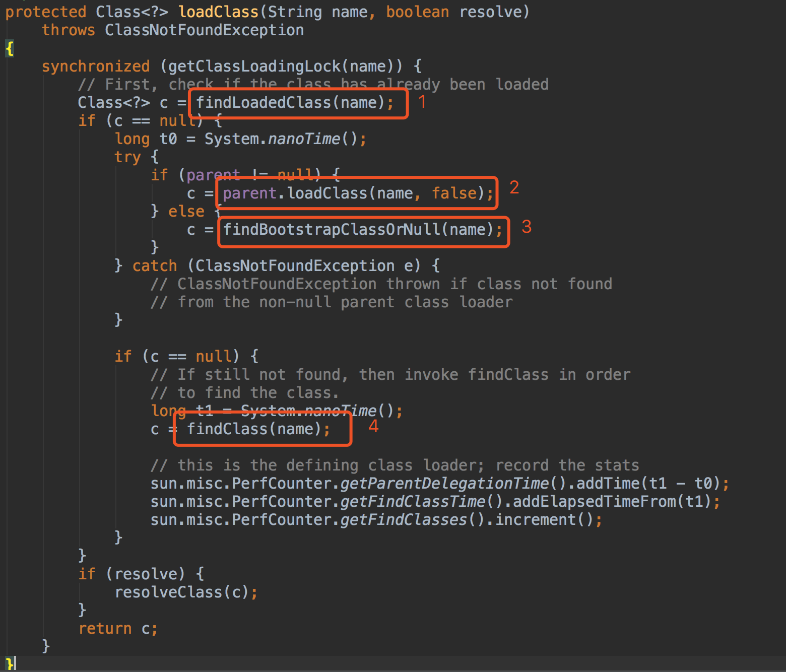Viewport: 786px width, 672px height.
Task: Click comment 'this is the defining class loader; record the stats'
Action: point(395,465)
